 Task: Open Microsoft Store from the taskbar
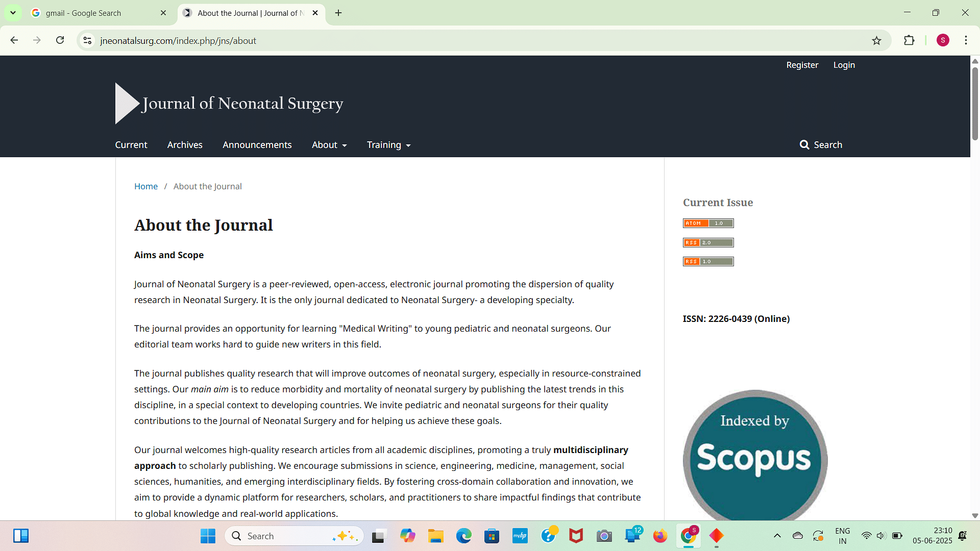point(492,536)
